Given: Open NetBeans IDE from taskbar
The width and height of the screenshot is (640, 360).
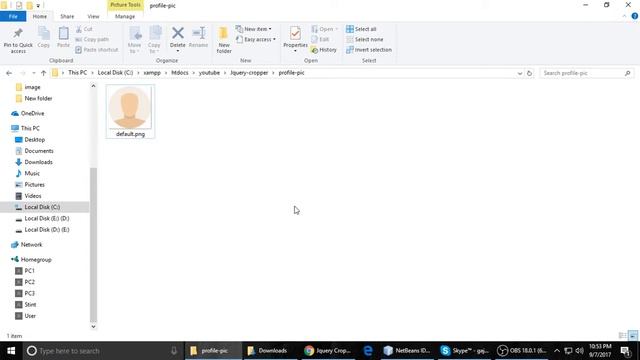Looking at the screenshot, I should pyautogui.click(x=407, y=351).
